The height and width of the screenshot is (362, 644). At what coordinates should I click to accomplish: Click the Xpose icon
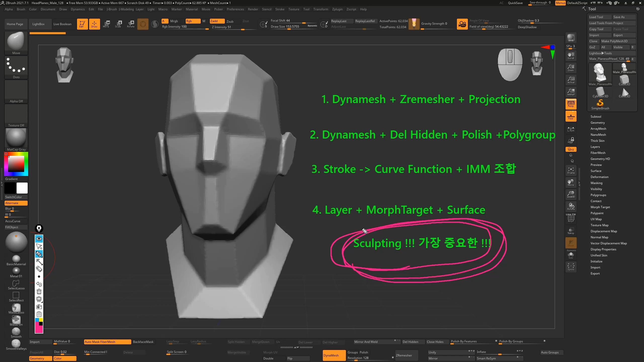coord(571,267)
